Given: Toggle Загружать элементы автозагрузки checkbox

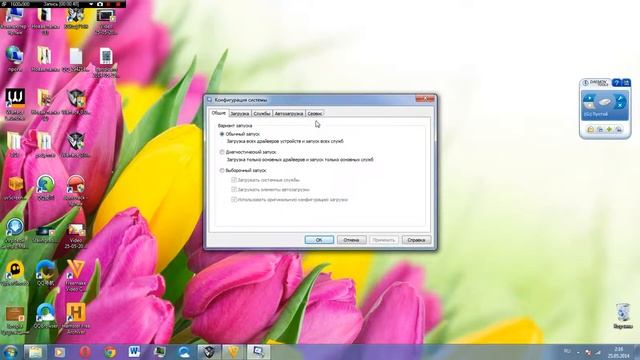Looking at the screenshot, I should click(234, 190).
